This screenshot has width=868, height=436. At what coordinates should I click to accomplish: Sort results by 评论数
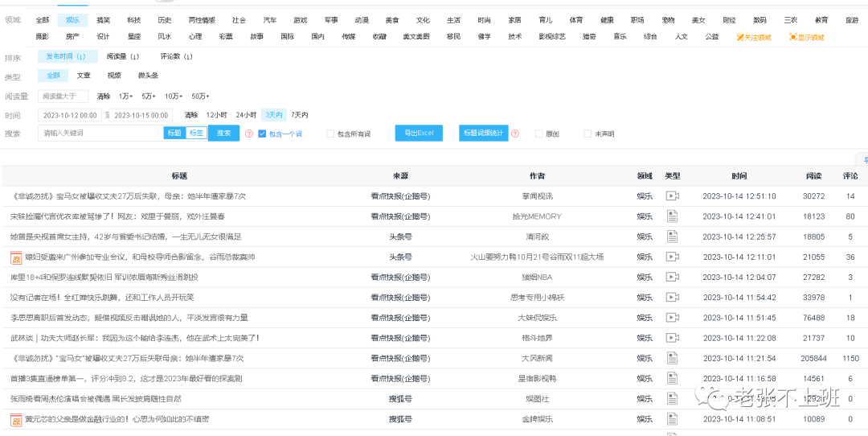pos(176,56)
